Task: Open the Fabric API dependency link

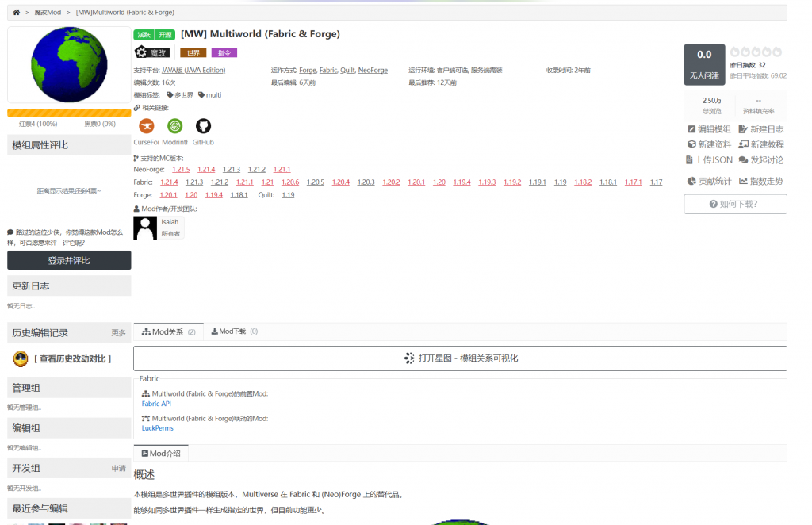Action: click(x=156, y=404)
